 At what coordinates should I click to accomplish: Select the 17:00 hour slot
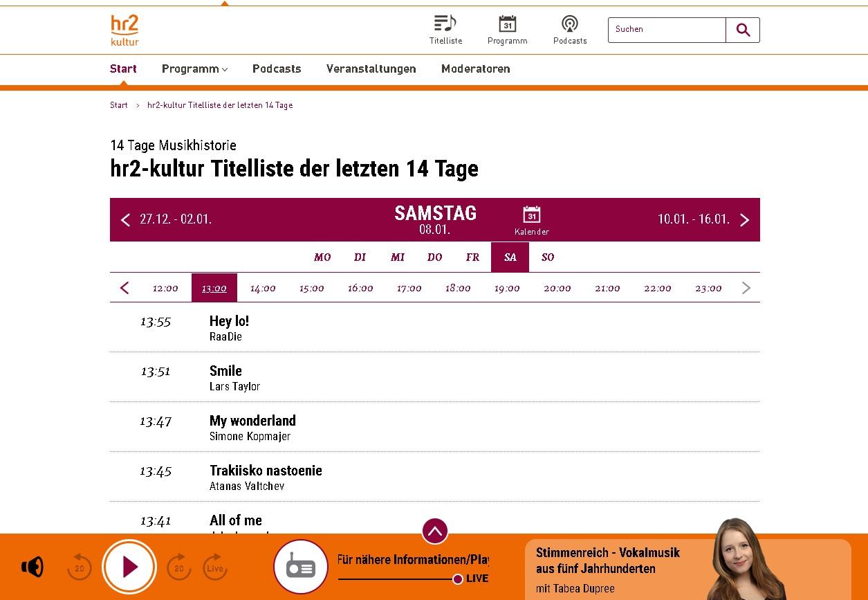pos(409,288)
